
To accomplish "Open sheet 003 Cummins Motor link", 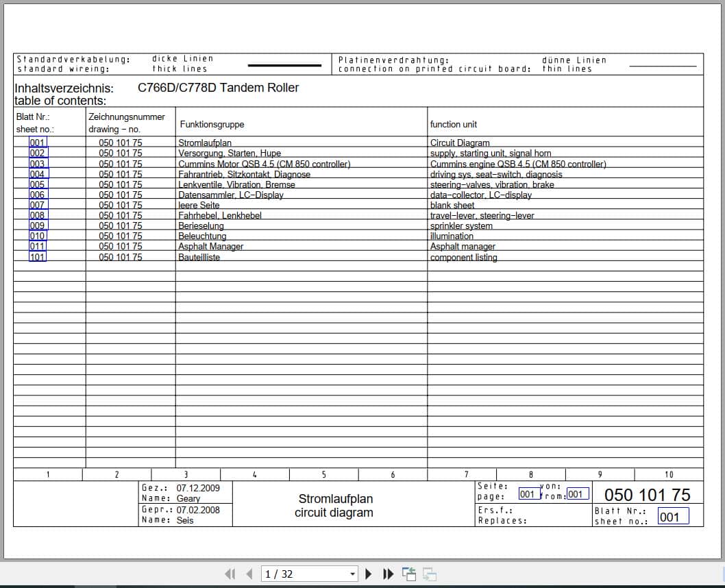I will (38, 164).
